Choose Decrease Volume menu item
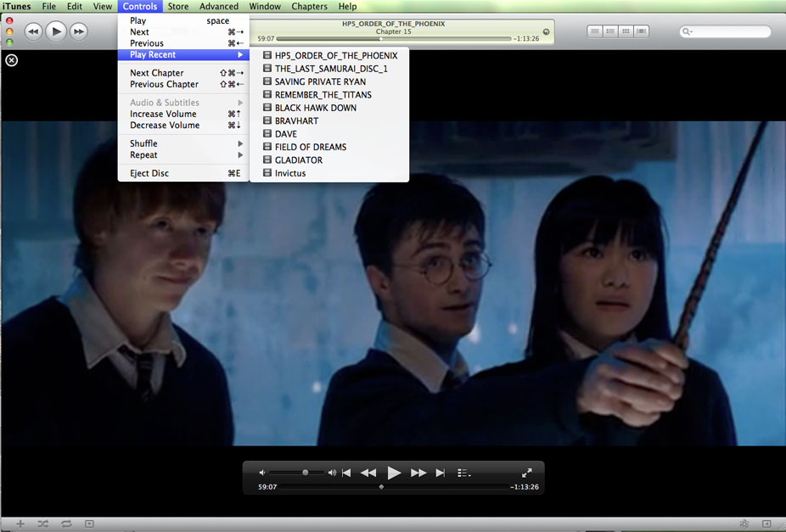This screenshot has height=532, width=786. (x=183, y=126)
